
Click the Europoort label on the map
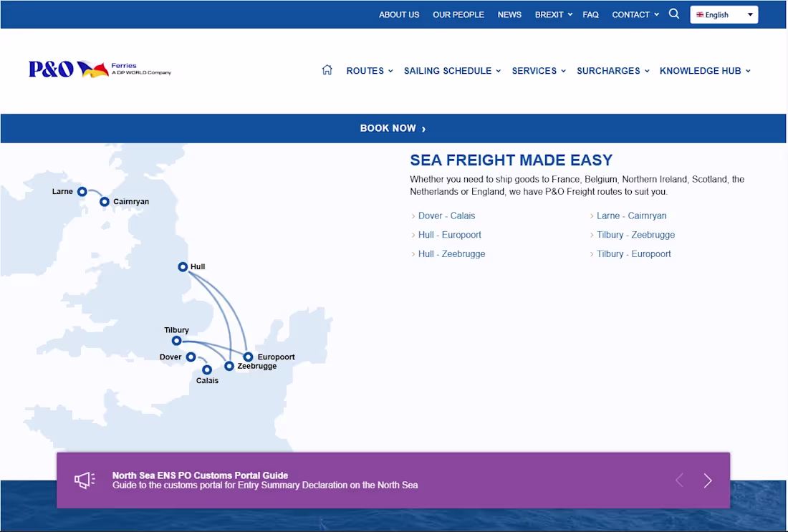[x=276, y=357]
